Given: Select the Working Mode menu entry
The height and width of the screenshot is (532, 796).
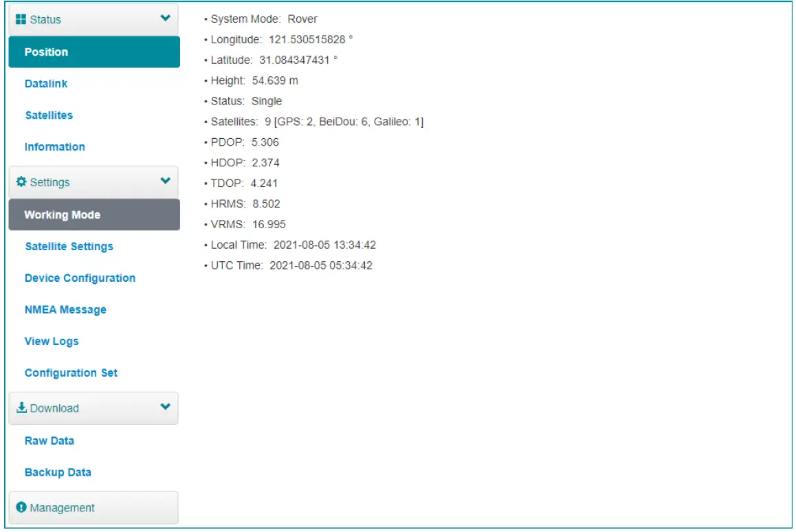Looking at the screenshot, I should pyautogui.click(x=63, y=214).
